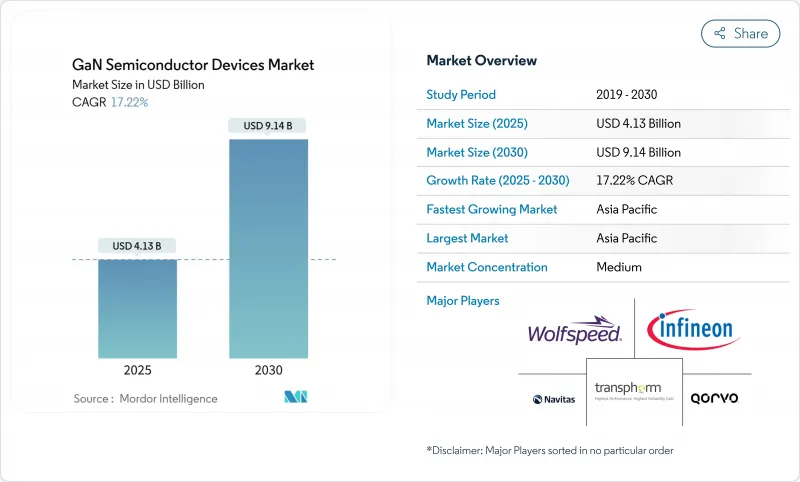Viewport: 800px width, 482px height.
Task: Click the Source: Mordor Intelligence text
Action: point(145,399)
